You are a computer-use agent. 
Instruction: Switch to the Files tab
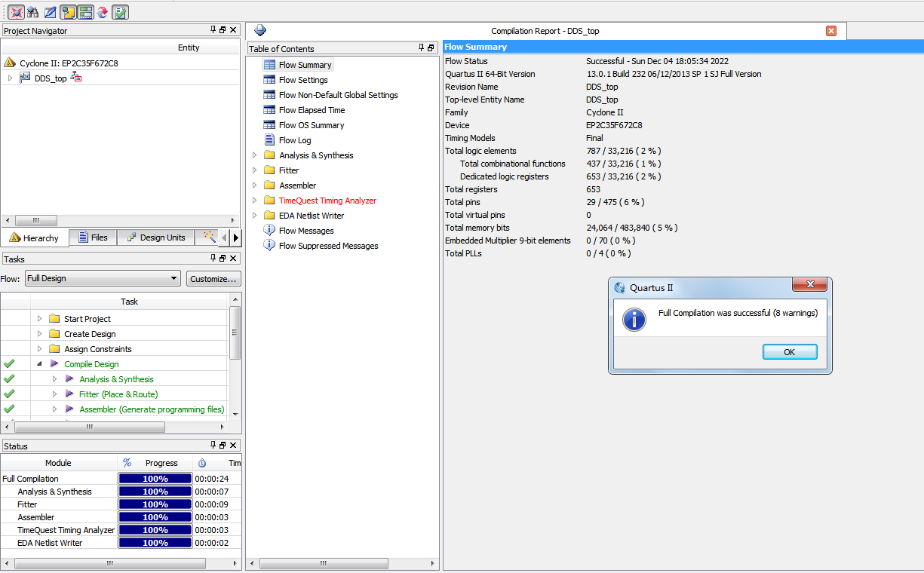point(93,237)
